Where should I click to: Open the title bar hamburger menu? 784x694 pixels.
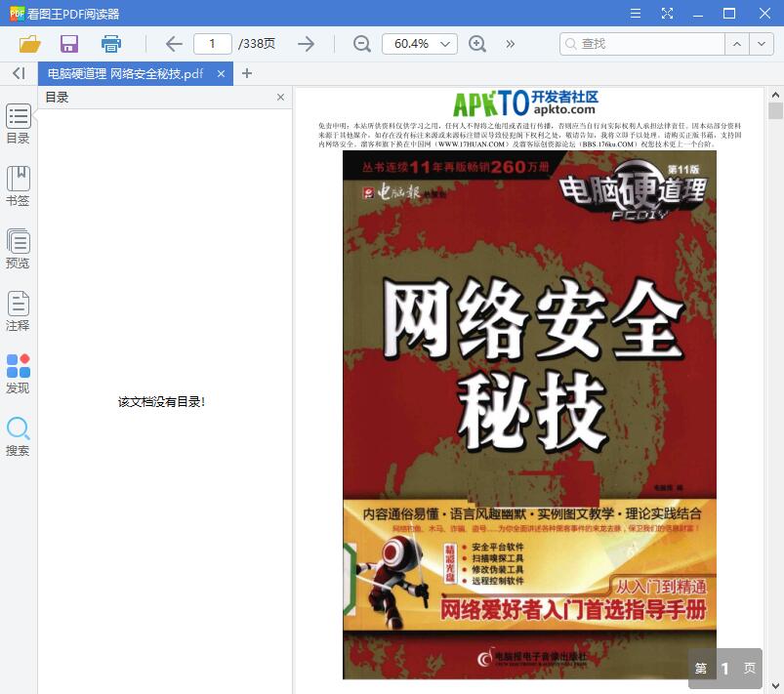tap(635, 14)
